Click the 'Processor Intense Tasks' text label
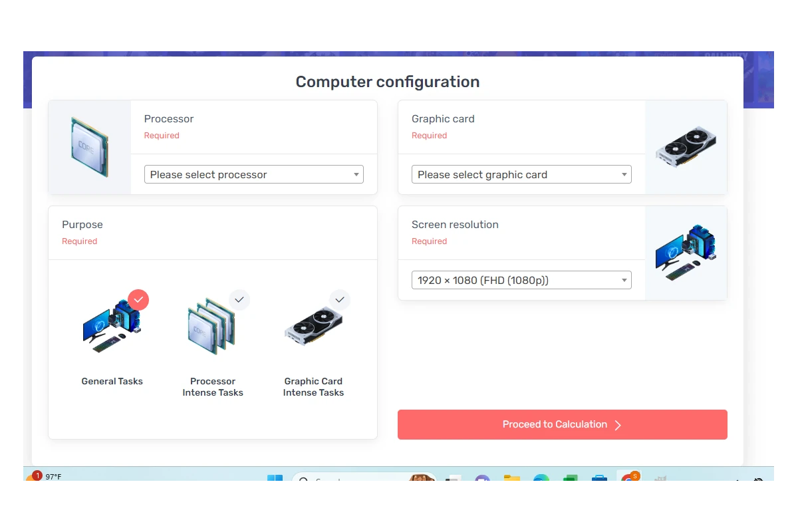Screen dimensions: 798x532 click(x=213, y=387)
